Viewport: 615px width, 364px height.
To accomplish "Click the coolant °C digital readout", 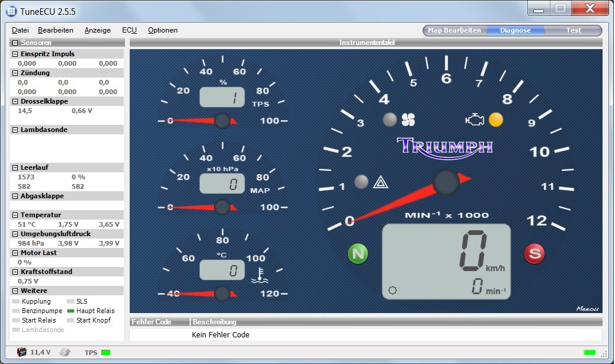I will click(x=222, y=269).
